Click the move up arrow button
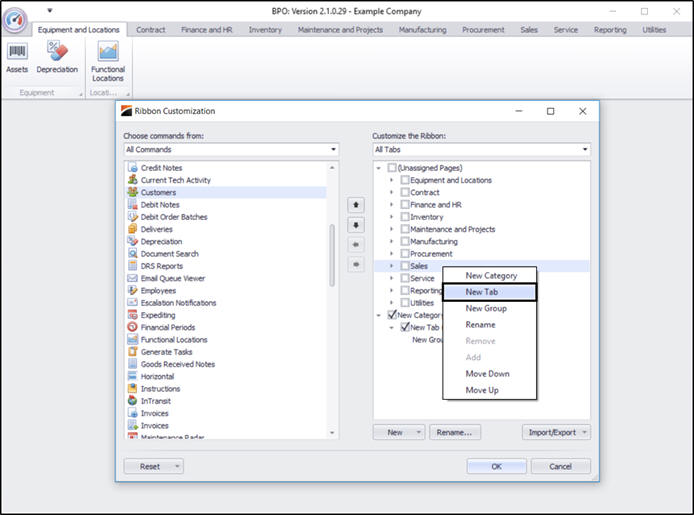694x515 pixels. click(355, 205)
